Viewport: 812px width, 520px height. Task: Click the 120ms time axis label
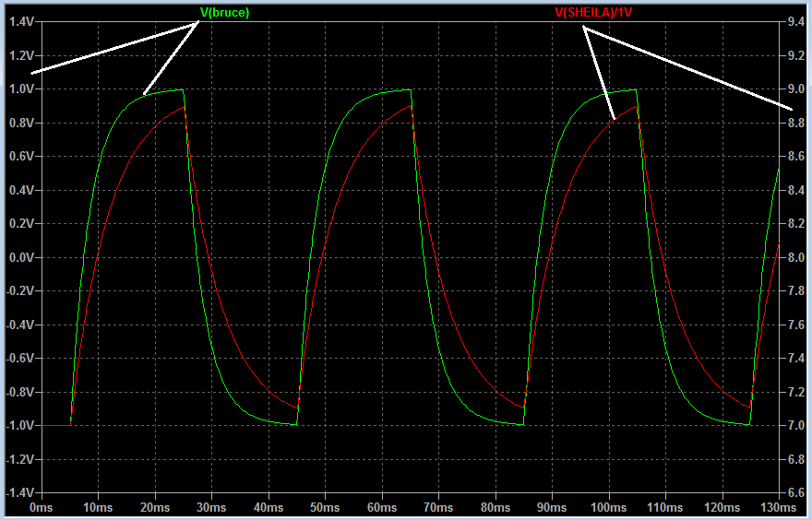[x=722, y=508]
